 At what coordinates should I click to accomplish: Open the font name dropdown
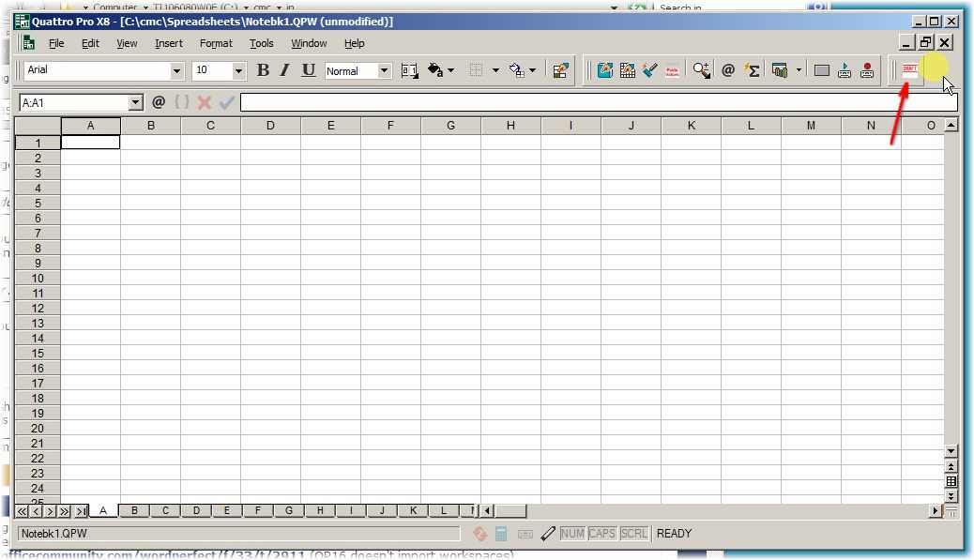(177, 71)
